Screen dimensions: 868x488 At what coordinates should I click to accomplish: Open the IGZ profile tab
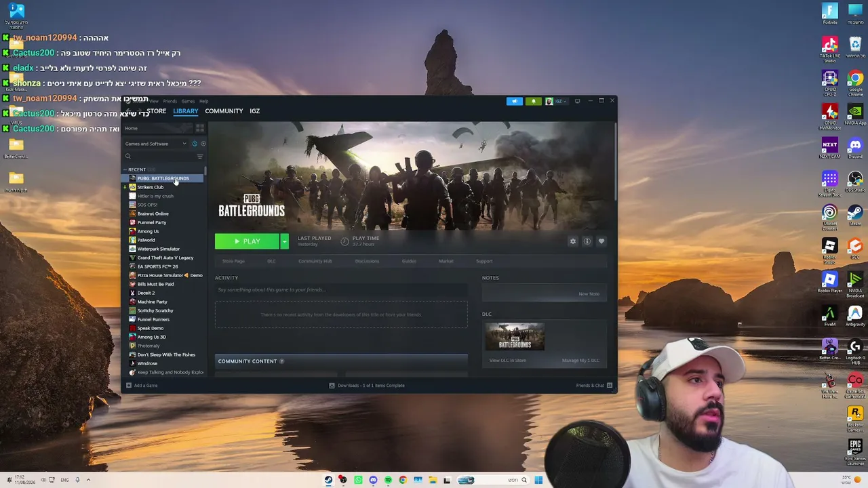tap(254, 111)
